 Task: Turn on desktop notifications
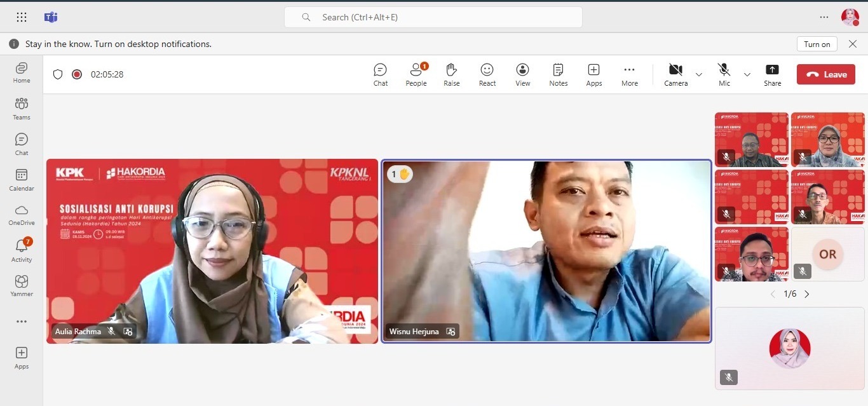817,44
